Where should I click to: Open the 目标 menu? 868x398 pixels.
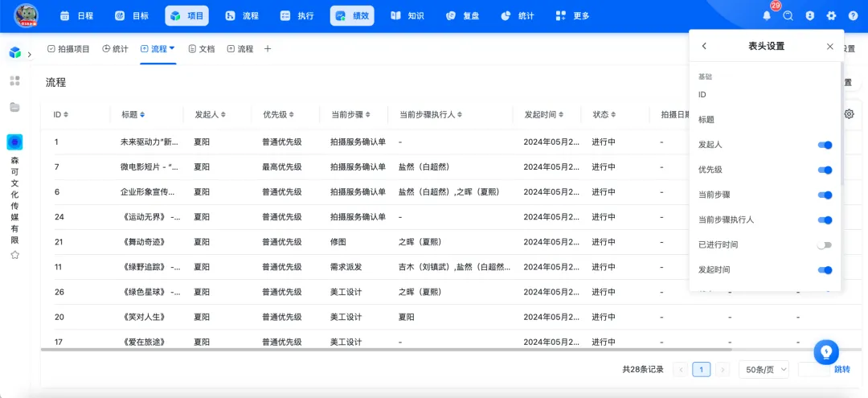pyautogui.click(x=132, y=15)
